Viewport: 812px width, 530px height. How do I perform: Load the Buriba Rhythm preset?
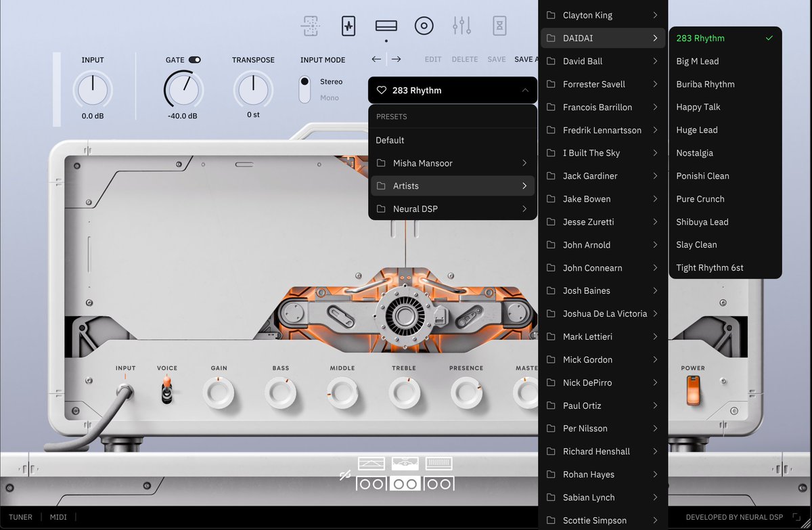click(725, 85)
